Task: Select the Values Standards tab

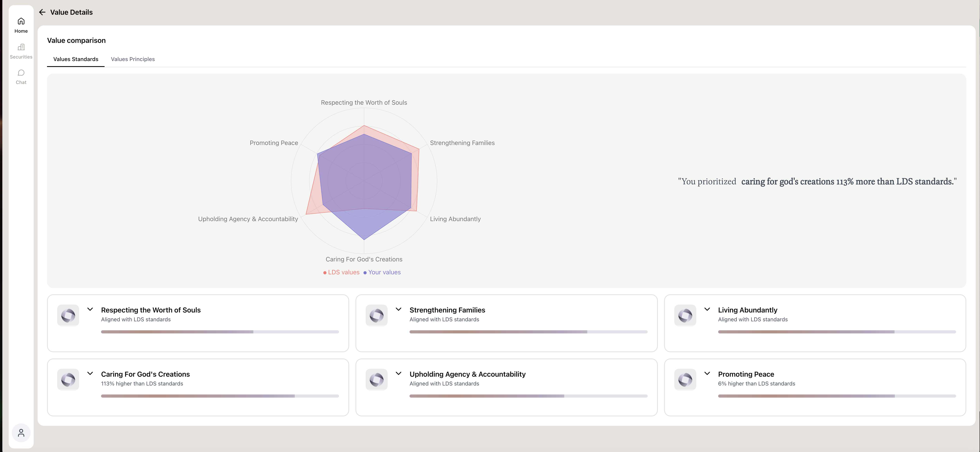Action: click(76, 59)
